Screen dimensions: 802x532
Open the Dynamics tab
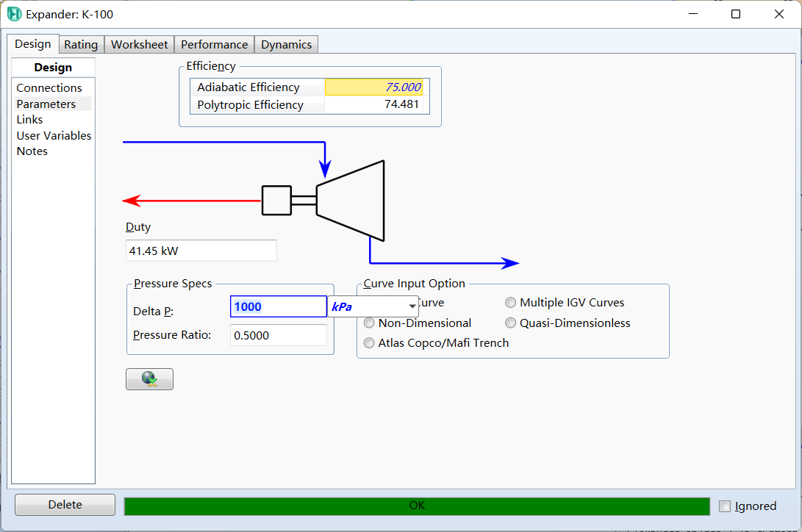coord(287,45)
